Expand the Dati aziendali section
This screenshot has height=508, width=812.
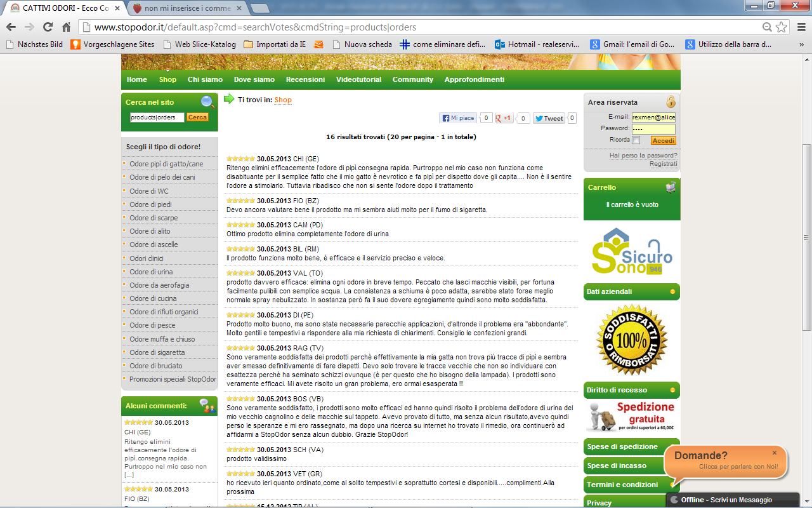tap(632, 291)
